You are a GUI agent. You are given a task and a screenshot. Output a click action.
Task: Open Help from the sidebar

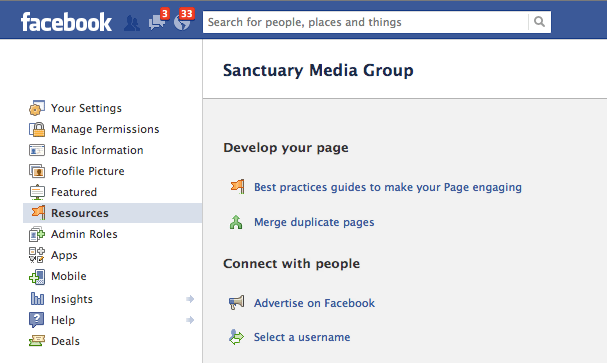pos(63,320)
